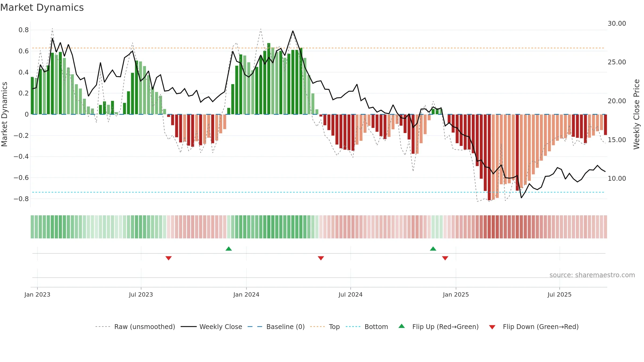Screen dimensions: 644x362
Task: Toggle the Bottom legend entry
Action: [x=367, y=327]
